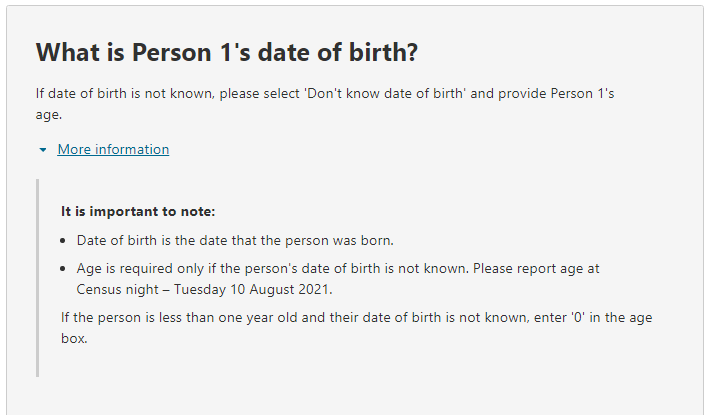Click the 'Census night' words
The height and width of the screenshot is (415, 711).
(x=117, y=289)
